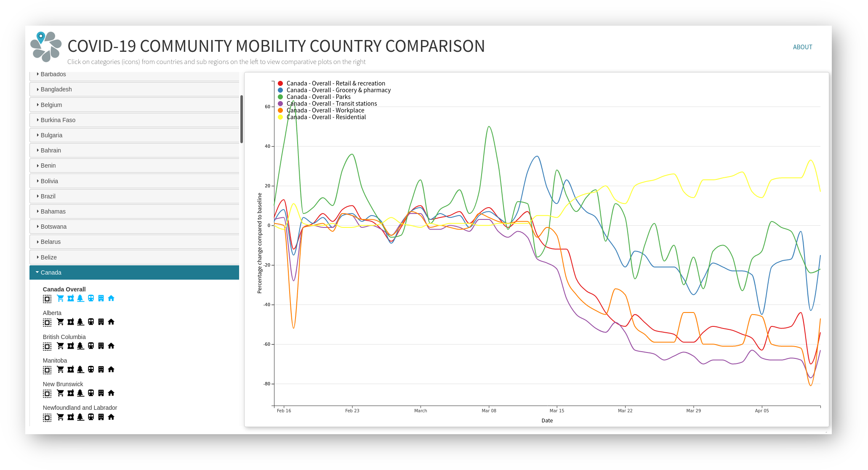Expand the Brazil country row
Screen dimensions: 868x470
tap(134, 196)
